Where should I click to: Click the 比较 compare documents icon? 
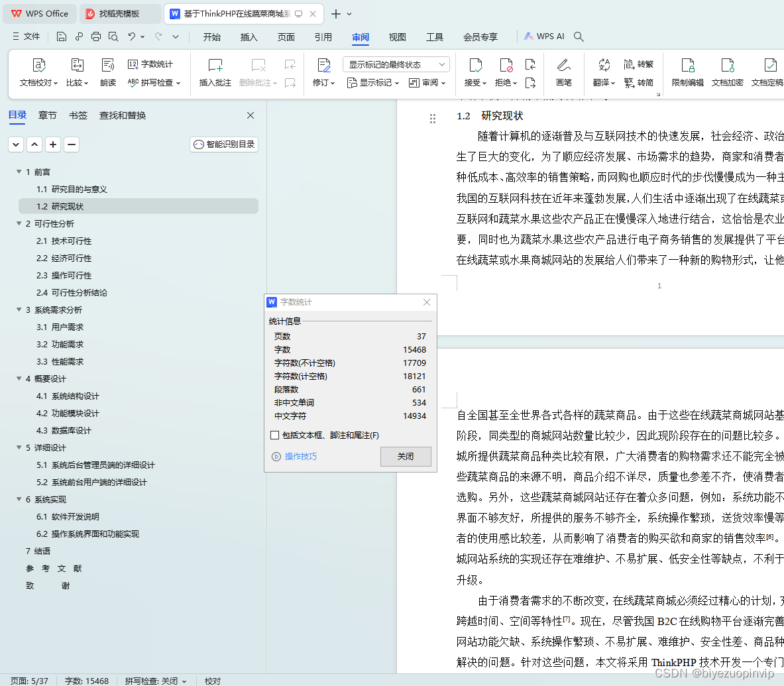(x=77, y=72)
